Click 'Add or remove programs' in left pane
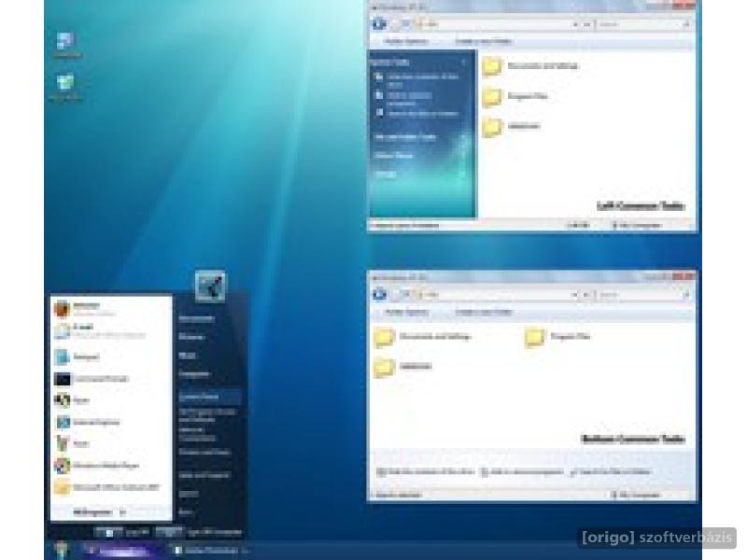 click(404, 99)
